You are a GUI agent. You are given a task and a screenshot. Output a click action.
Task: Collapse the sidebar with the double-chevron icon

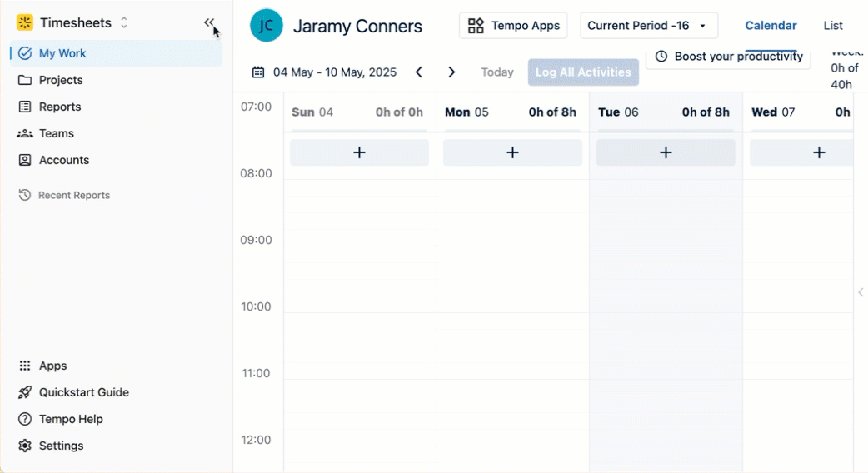point(208,23)
